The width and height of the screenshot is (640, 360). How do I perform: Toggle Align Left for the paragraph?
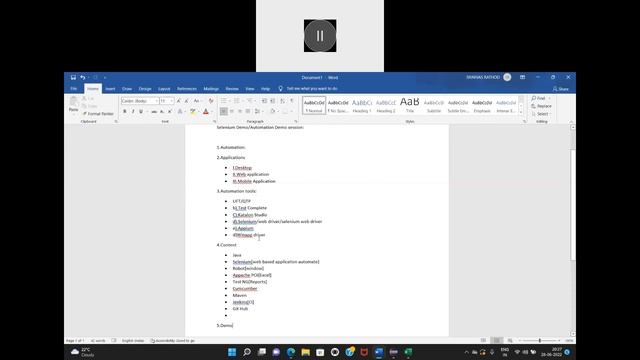224,111
